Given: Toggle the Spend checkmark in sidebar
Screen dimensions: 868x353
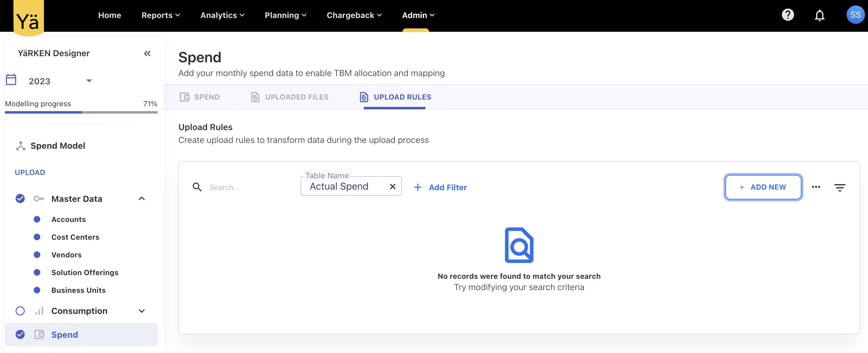Looking at the screenshot, I should (x=20, y=334).
